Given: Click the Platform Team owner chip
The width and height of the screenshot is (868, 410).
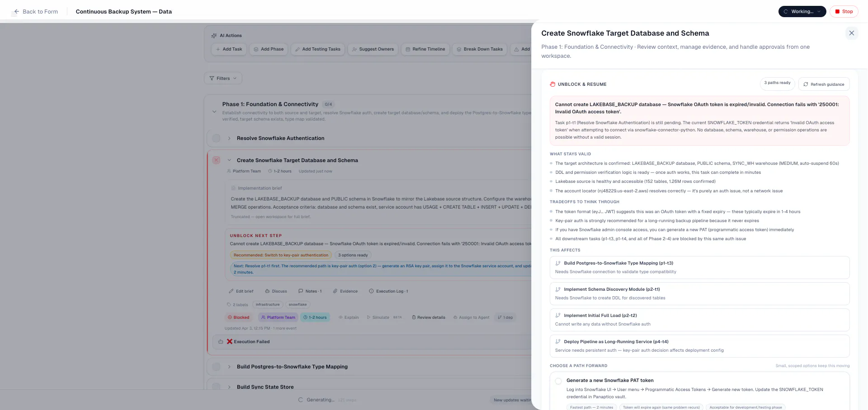Looking at the screenshot, I should (278, 317).
